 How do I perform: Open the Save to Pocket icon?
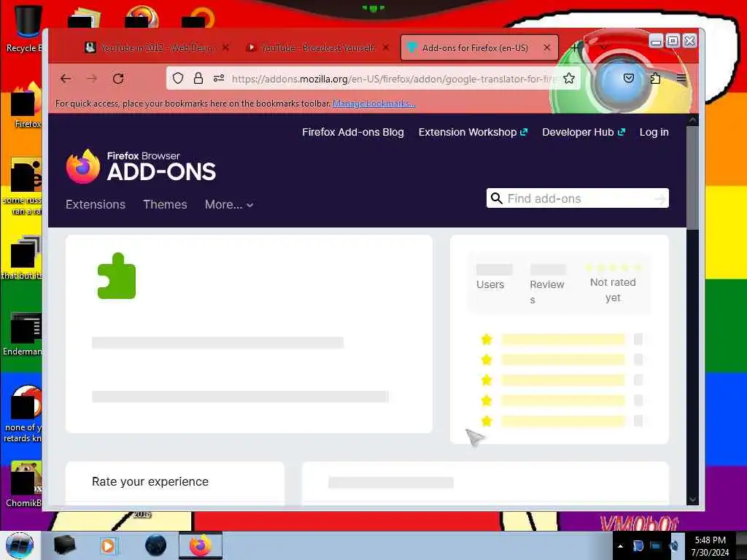[x=629, y=78]
